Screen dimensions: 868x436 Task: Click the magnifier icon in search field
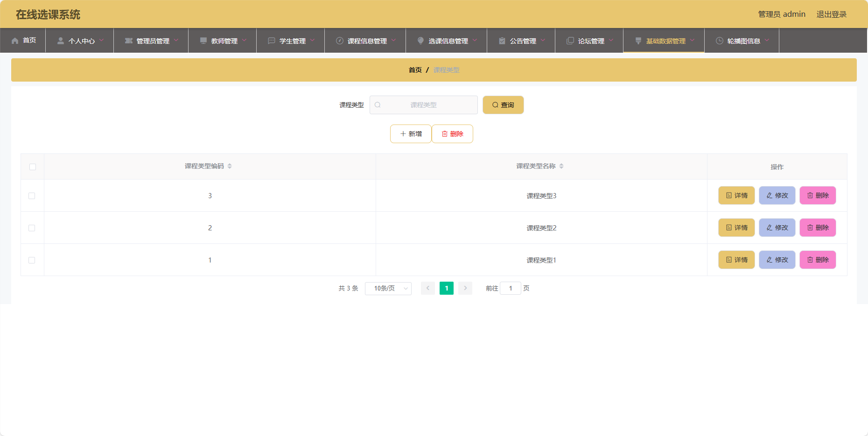tap(378, 105)
